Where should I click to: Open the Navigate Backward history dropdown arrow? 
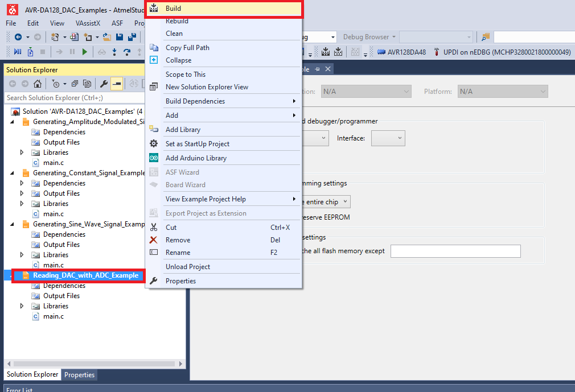click(x=27, y=37)
